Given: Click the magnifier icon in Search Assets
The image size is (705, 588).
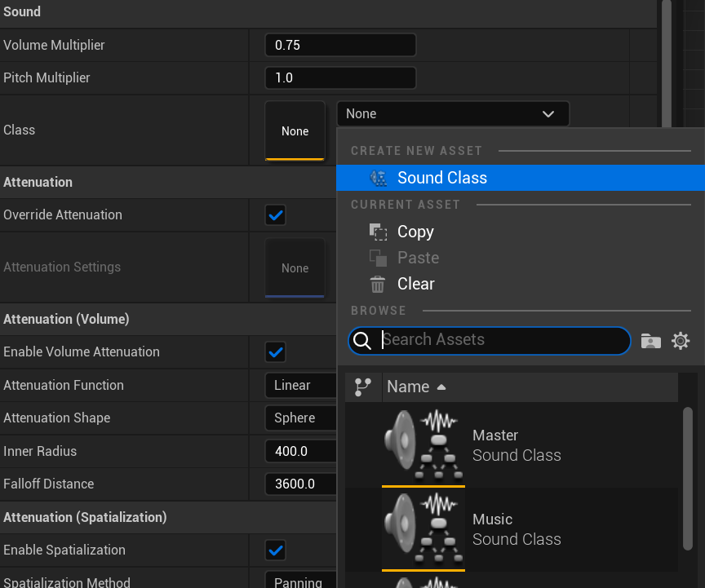Looking at the screenshot, I should pos(362,341).
